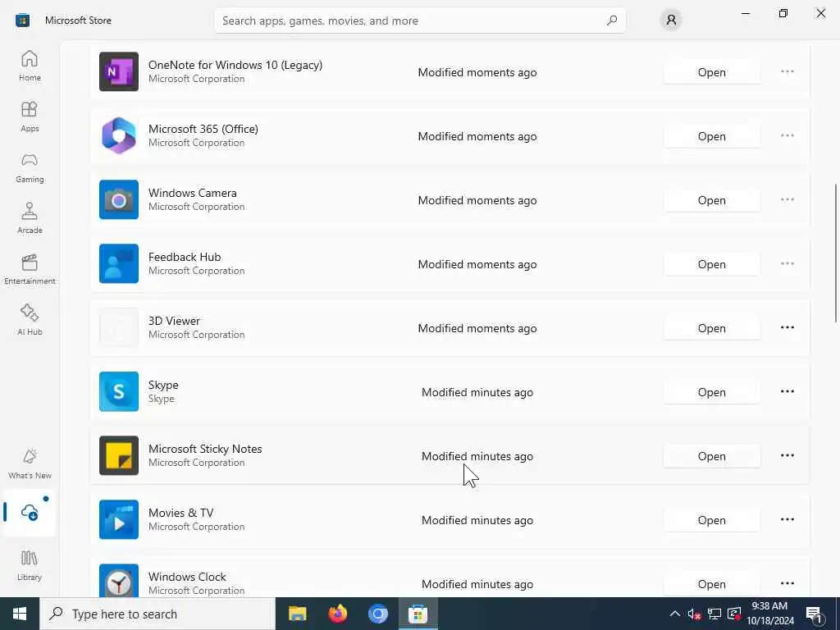Screen dimensions: 840x630
Task: Click the search magnifier icon
Action: click(x=612, y=21)
